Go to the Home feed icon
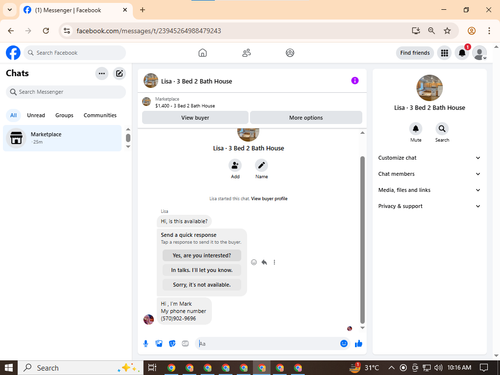Viewport: 500px width, 375px height. [x=202, y=53]
